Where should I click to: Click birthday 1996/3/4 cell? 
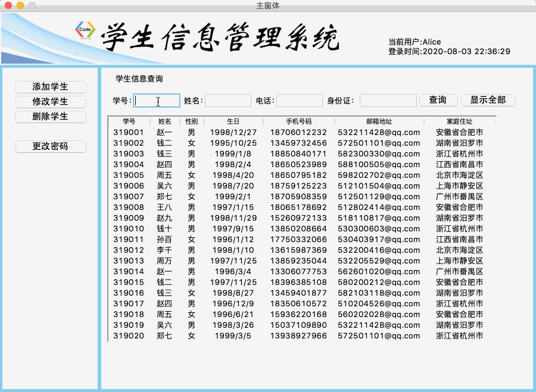click(233, 272)
